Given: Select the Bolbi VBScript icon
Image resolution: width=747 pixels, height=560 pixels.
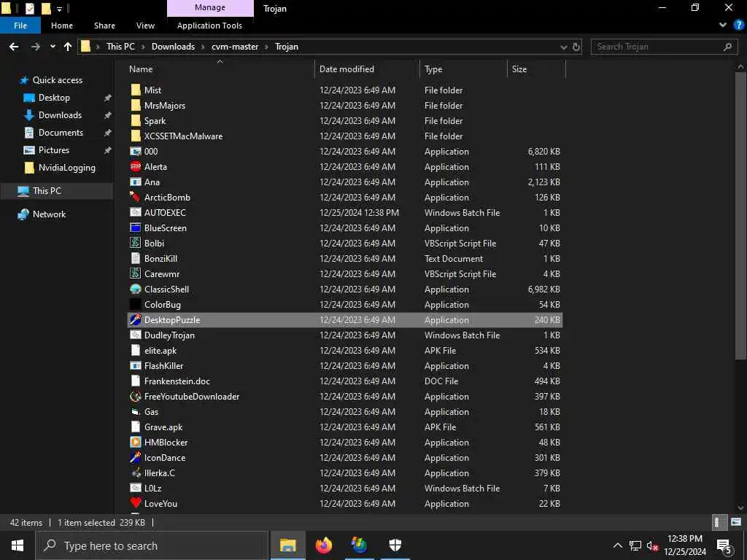Looking at the screenshot, I should click(135, 244).
